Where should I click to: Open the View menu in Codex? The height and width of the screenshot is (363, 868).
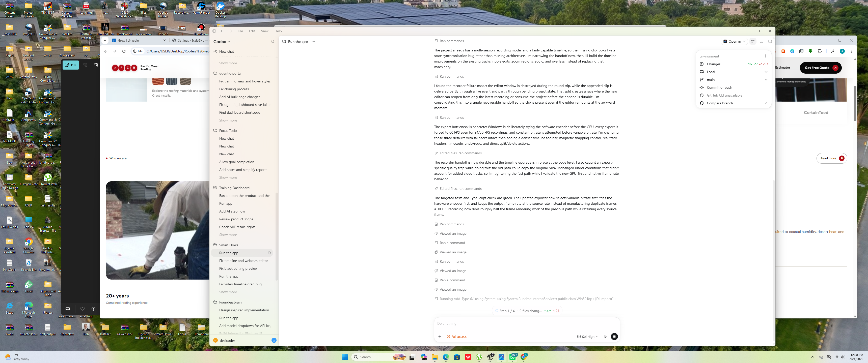(265, 31)
